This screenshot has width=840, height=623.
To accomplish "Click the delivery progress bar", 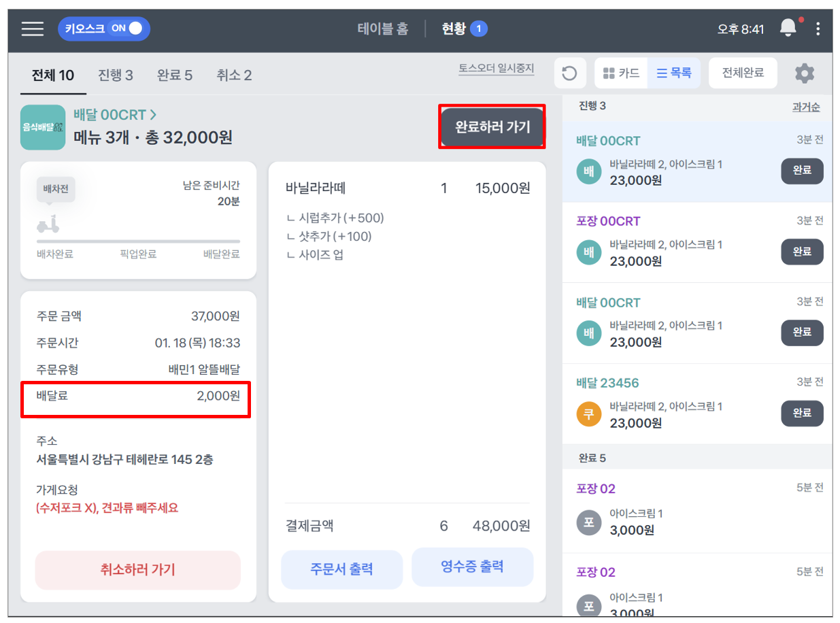I will (x=138, y=241).
